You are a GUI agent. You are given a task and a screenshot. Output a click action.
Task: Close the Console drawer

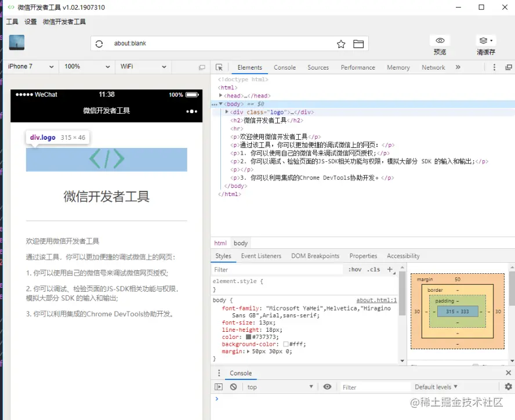[x=509, y=372]
